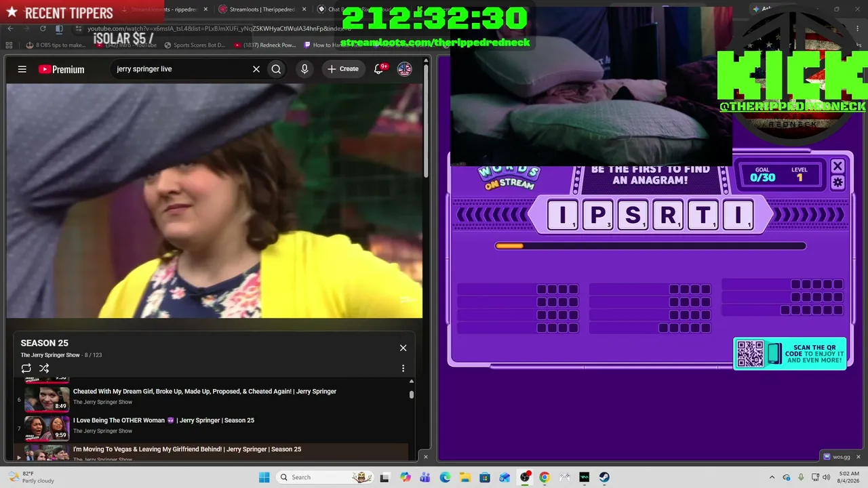Screen dimensions: 868x488
Task: Open Steam from the taskbar
Action: (x=604, y=477)
